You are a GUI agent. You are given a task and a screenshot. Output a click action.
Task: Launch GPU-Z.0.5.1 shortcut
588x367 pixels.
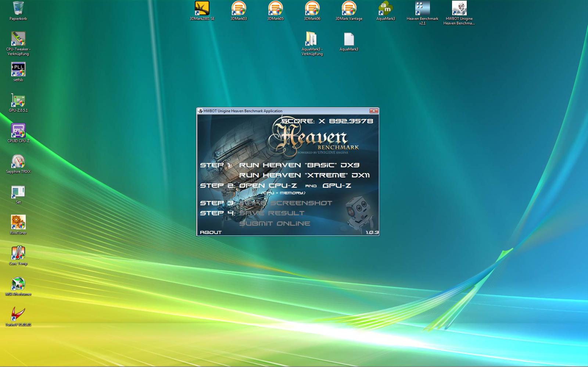pyautogui.click(x=18, y=102)
